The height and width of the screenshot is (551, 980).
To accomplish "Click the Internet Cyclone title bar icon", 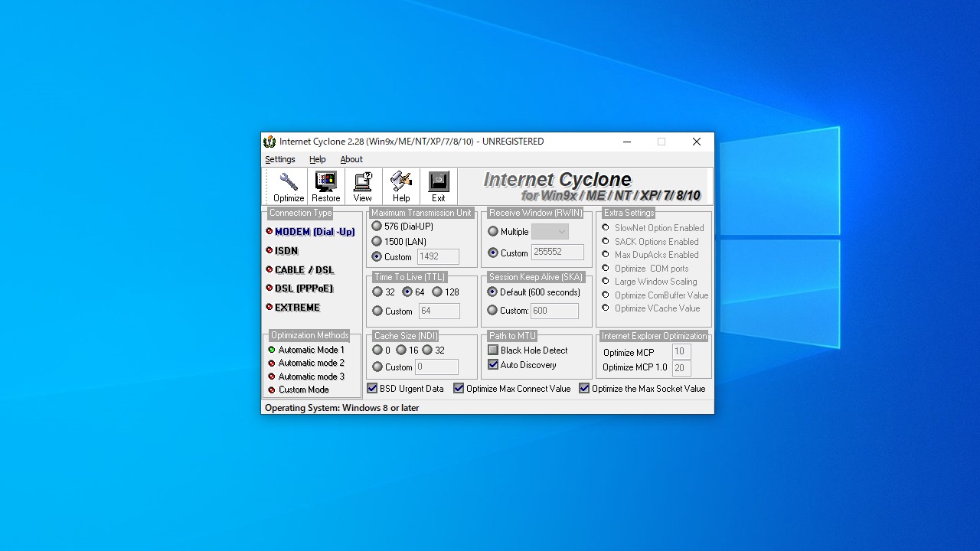I will [x=269, y=142].
